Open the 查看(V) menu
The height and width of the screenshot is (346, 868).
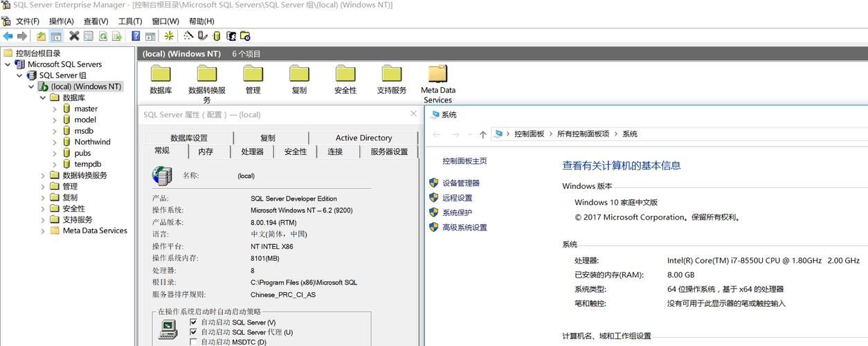(96, 21)
